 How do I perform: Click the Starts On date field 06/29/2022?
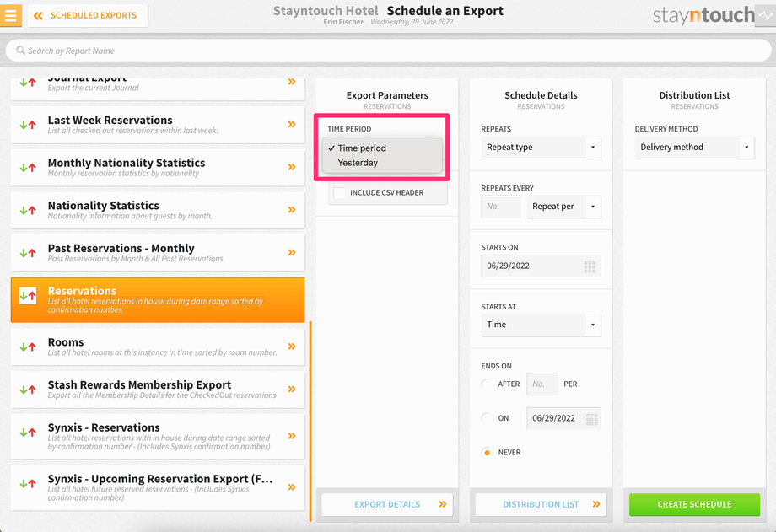point(541,266)
